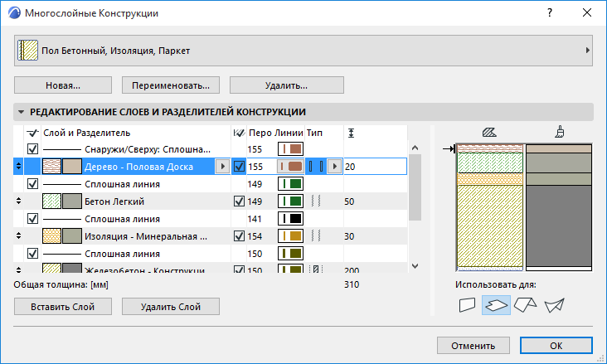Enable use for Roof icon
This screenshot has width=607, height=364.
coord(525,305)
